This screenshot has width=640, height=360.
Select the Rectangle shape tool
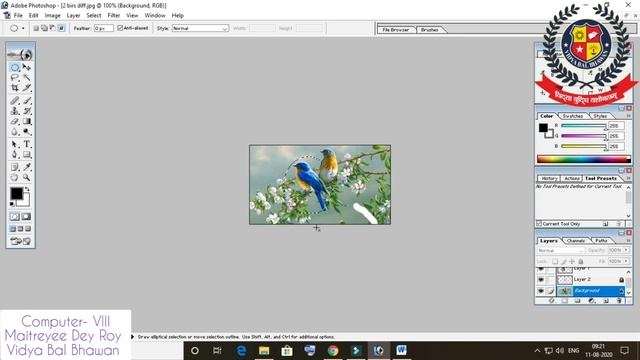click(x=27, y=155)
